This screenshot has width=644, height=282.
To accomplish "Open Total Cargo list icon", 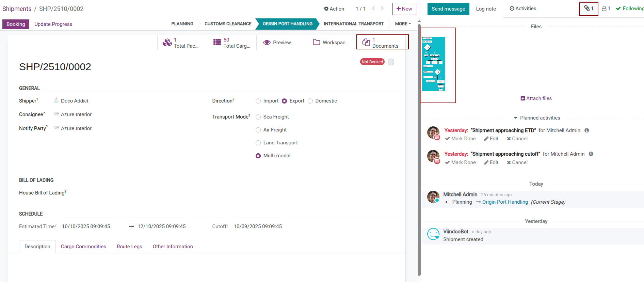I will pos(217,43).
